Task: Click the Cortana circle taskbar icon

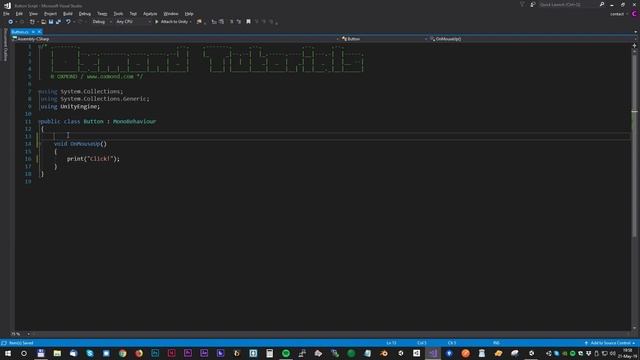Action: pyautogui.click(x=24, y=353)
